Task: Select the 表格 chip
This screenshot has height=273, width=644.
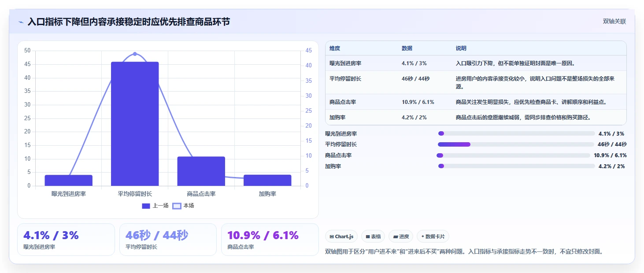Action: 373,236
